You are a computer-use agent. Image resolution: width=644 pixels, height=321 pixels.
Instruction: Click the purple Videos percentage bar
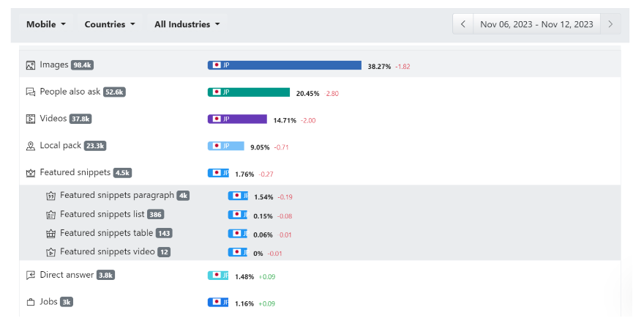237,119
